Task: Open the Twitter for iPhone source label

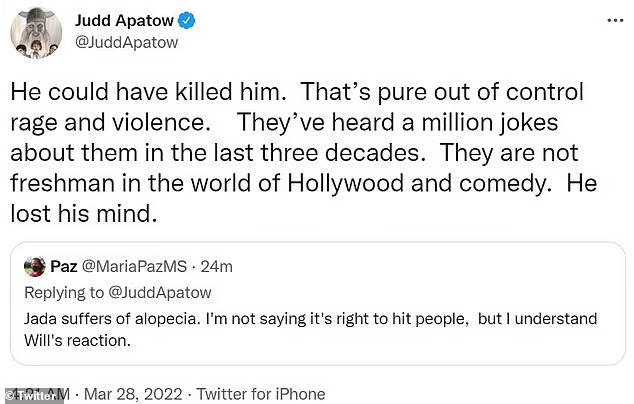Action: pos(260,395)
